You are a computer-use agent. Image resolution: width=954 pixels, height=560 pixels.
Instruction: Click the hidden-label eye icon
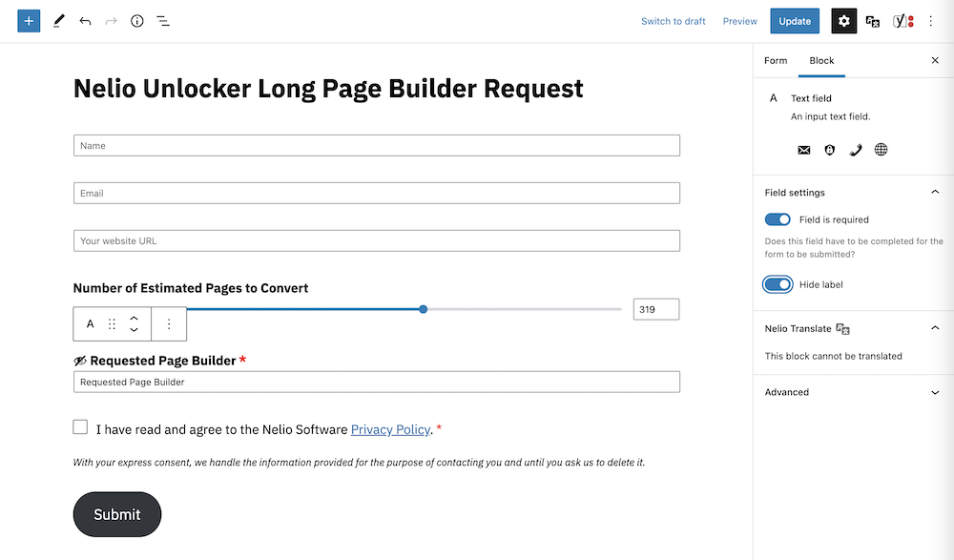click(x=80, y=361)
